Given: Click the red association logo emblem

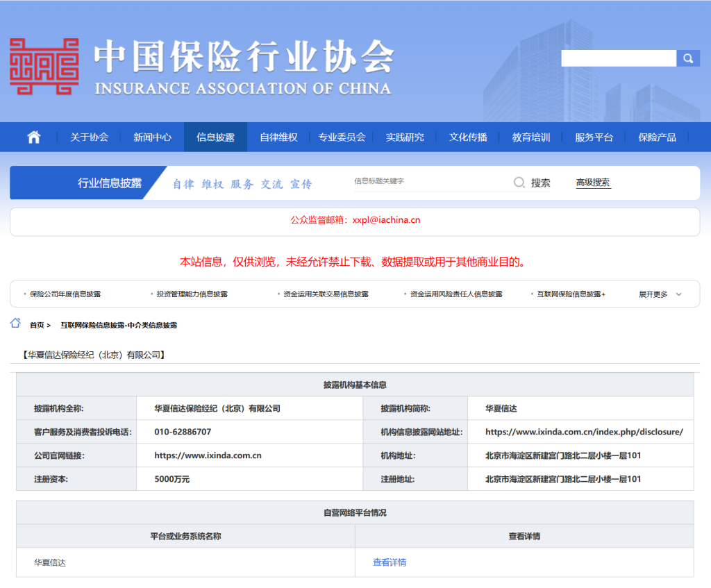Looking at the screenshot, I should coord(44,66).
